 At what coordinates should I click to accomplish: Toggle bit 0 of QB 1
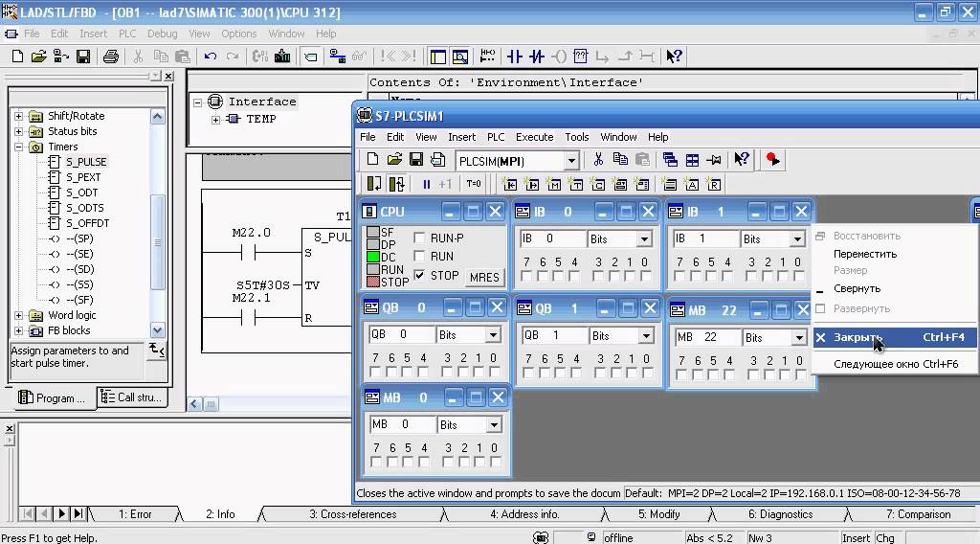[648, 373]
